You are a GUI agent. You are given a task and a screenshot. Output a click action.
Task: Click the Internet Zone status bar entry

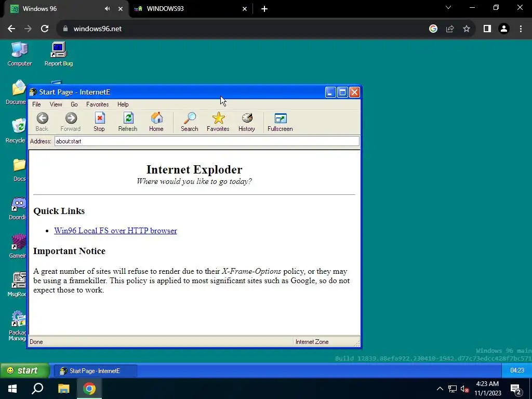click(312, 342)
